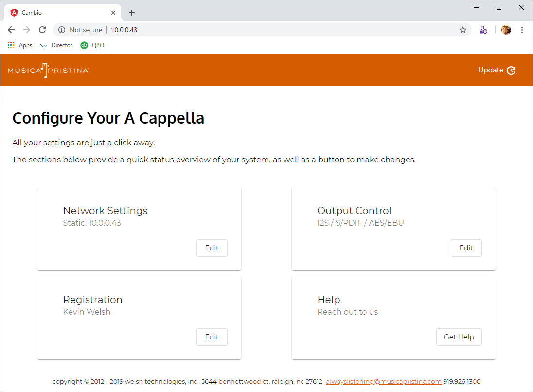Image resolution: width=533 pixels, height=392 pixels.
Task: Click the alwayslistening@musicapristina.com email link
Action: (383, 381)
